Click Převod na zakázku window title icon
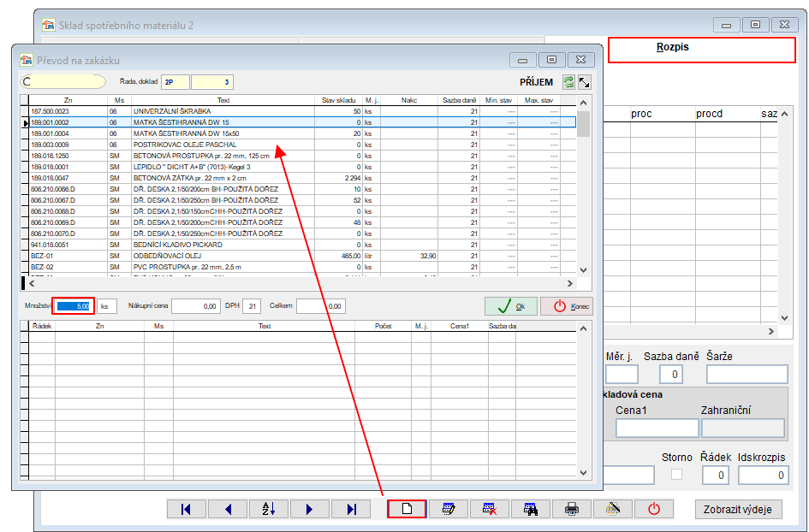The width and height of the screenshot is (809, 532). (x=26, y=61)
